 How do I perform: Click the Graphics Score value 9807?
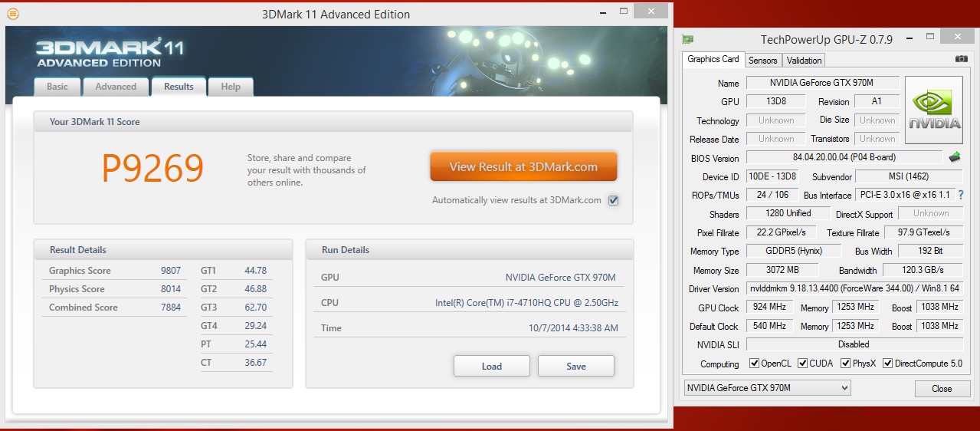tap(171, 271)
